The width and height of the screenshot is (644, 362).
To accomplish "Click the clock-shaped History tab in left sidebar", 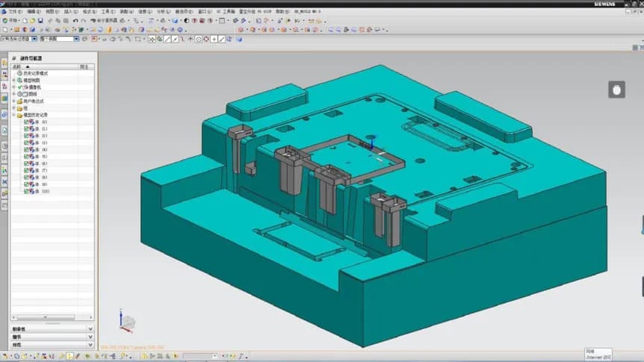I will pos(4,146).
